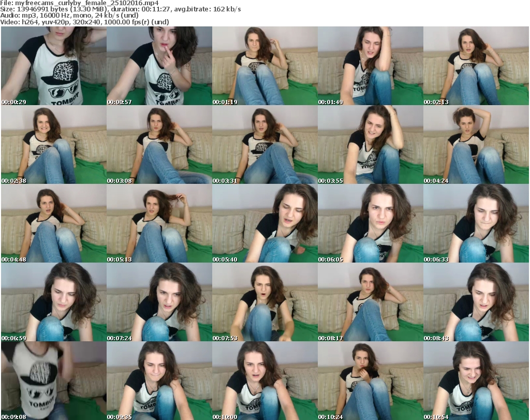Click the Size and duration info line
The width and height of the screenshot is (530, 420).
(x=121, y=9)
